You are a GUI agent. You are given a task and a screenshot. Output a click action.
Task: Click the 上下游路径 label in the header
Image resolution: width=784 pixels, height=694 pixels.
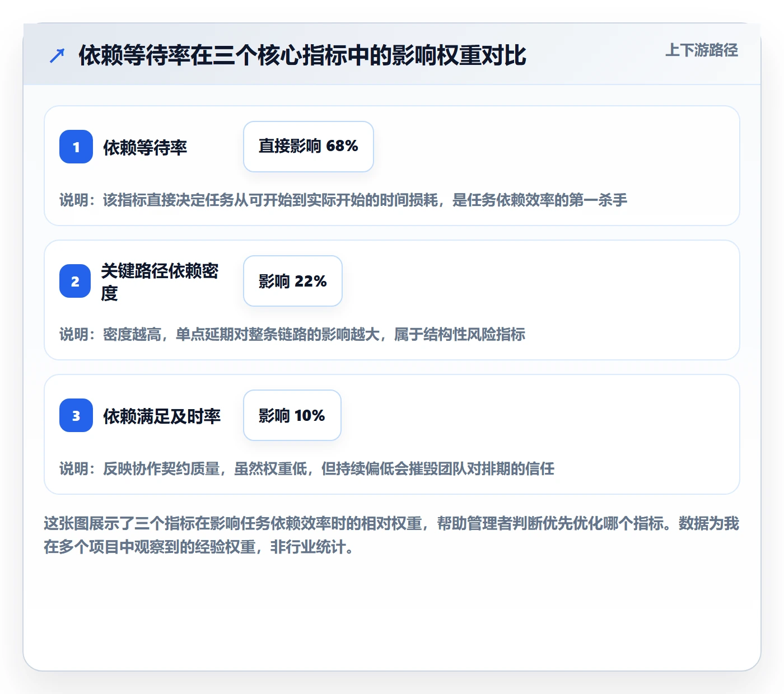[702, 50]
